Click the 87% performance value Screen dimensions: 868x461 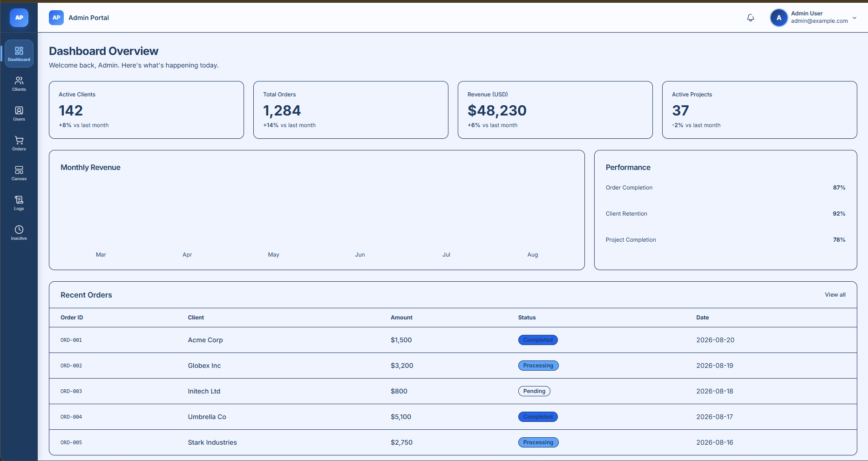[839, 188]
